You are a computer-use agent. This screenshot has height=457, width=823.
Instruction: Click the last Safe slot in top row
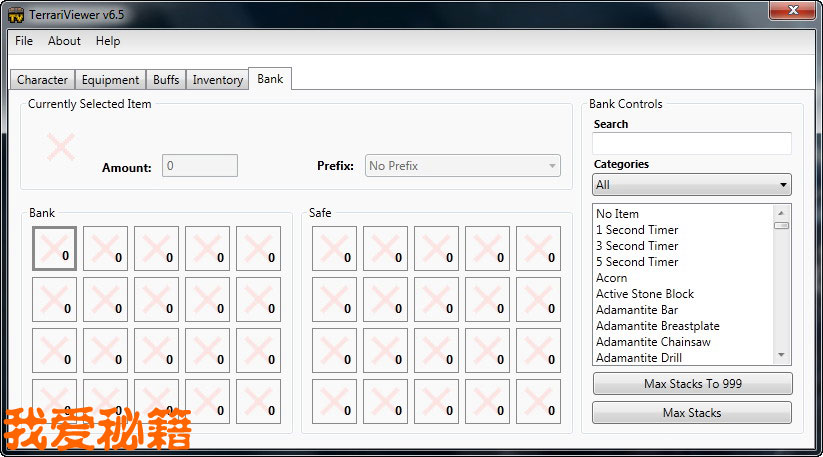pyautogui.click(x=538, y=248)
